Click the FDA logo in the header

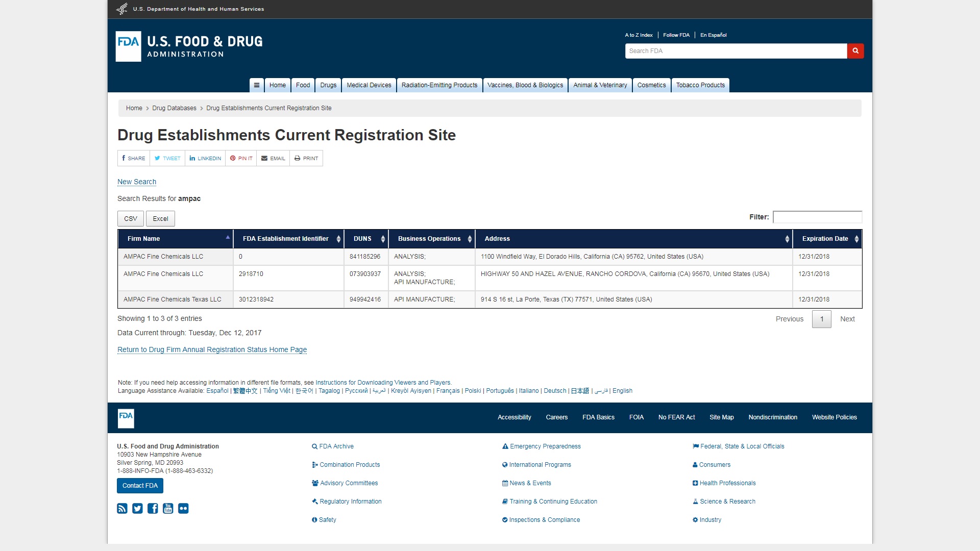pos(129,46)
